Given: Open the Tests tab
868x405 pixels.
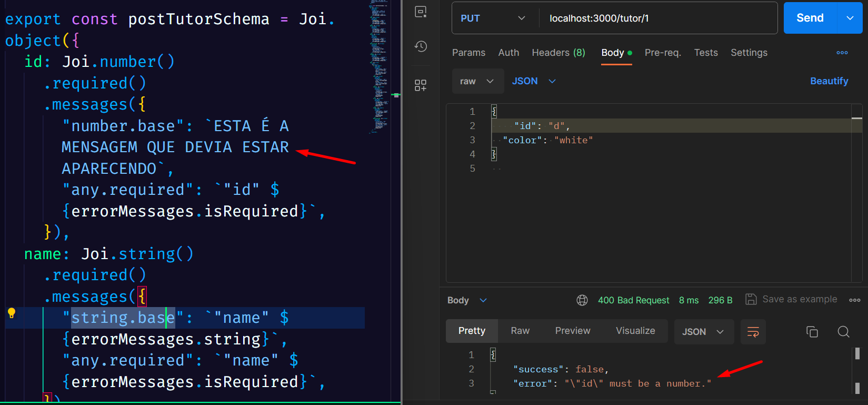Looking at the screenshot, I should pos(706,53).
